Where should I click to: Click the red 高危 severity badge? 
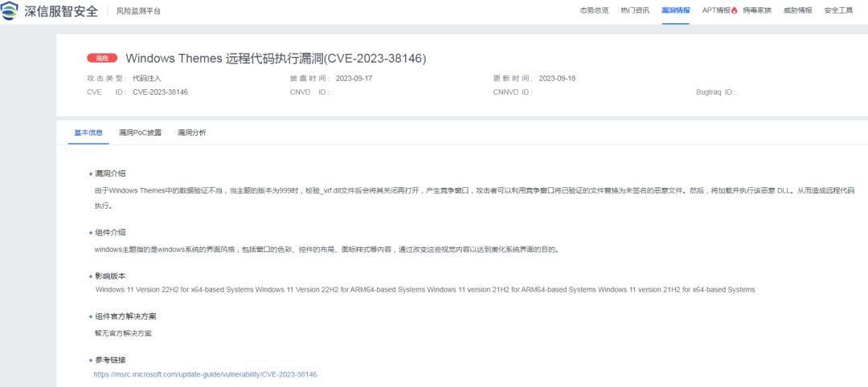pos(102,58)
